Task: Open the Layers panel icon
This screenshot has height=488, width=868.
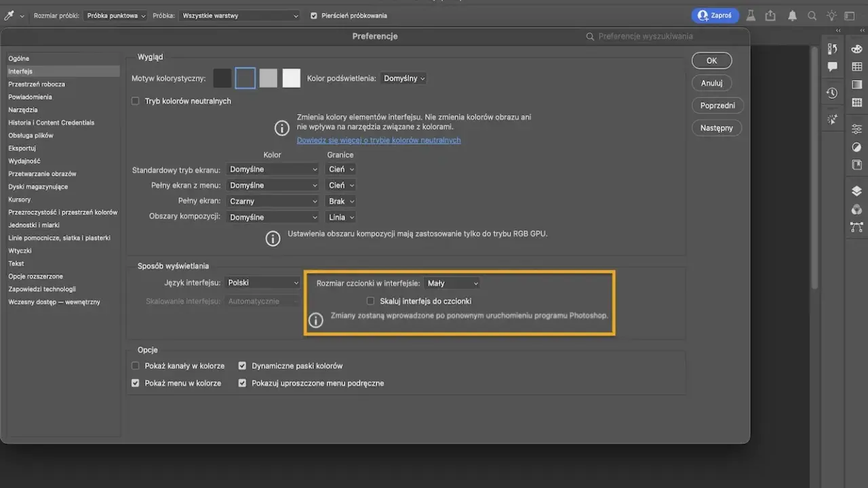Action: point(857,191)
